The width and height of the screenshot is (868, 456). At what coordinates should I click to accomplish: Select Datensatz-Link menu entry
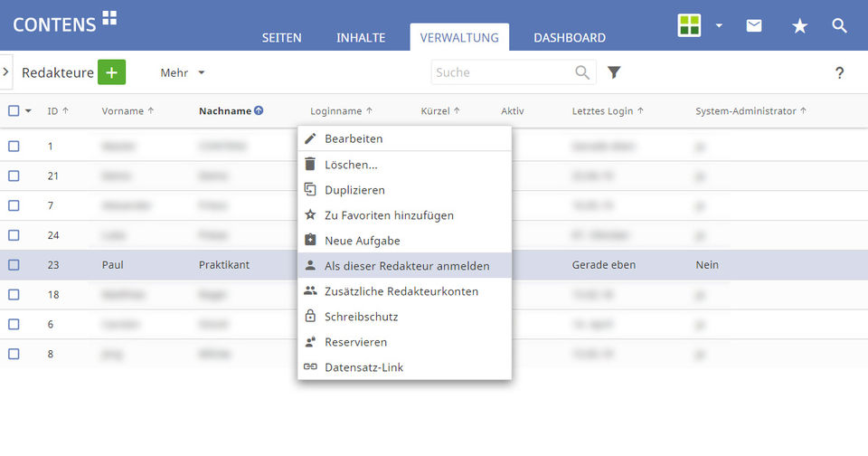pos(405,367)
